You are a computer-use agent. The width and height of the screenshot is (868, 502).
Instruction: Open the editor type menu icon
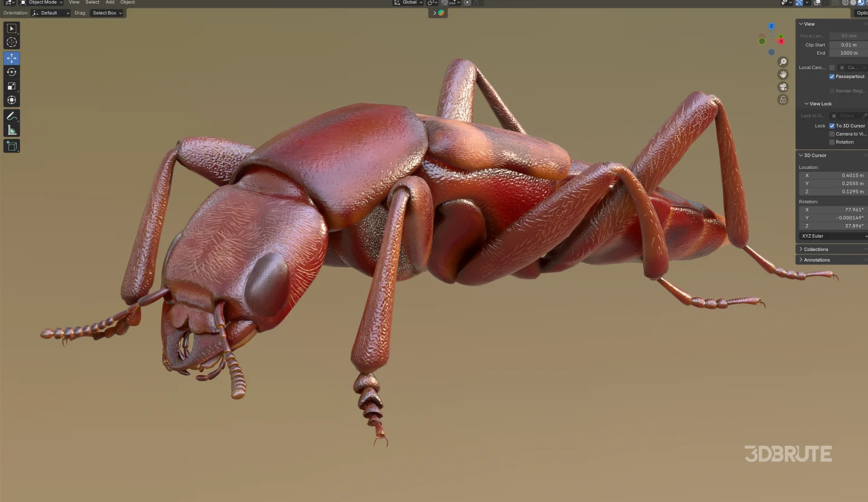point(10,2)
